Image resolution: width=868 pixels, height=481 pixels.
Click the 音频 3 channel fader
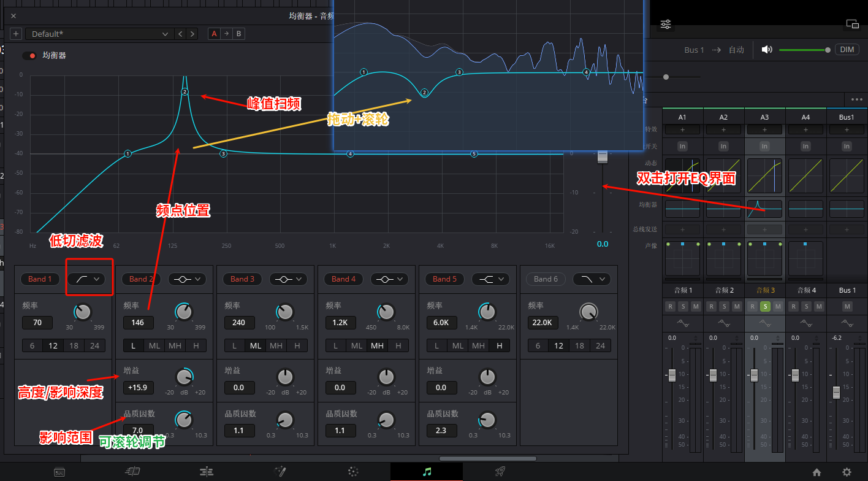(754, 375)
